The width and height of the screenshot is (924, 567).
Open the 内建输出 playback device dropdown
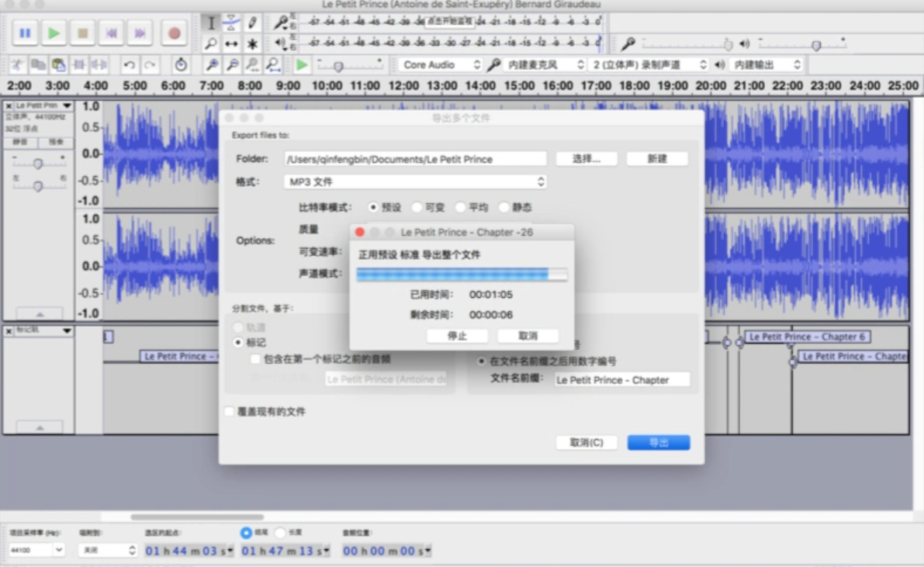point(766,65)
